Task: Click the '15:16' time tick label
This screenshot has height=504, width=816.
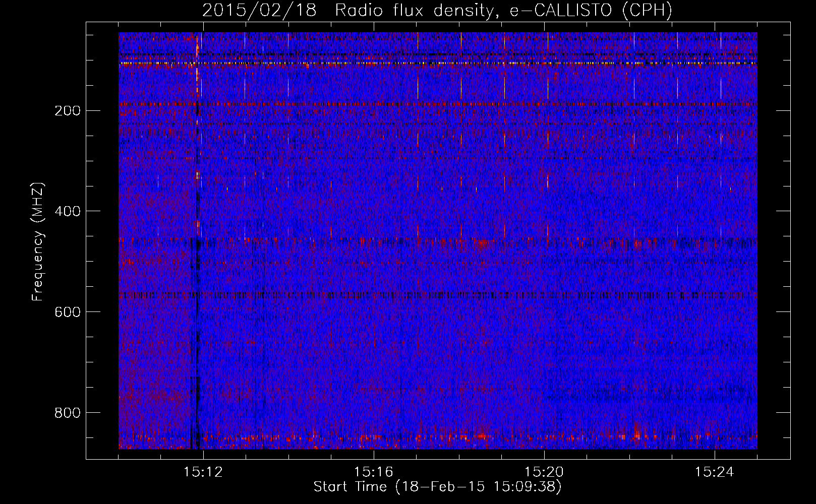Action: (x=374, y=472)
